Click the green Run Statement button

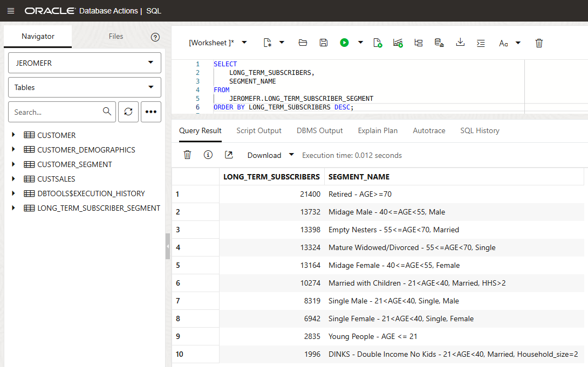(344, 43)
